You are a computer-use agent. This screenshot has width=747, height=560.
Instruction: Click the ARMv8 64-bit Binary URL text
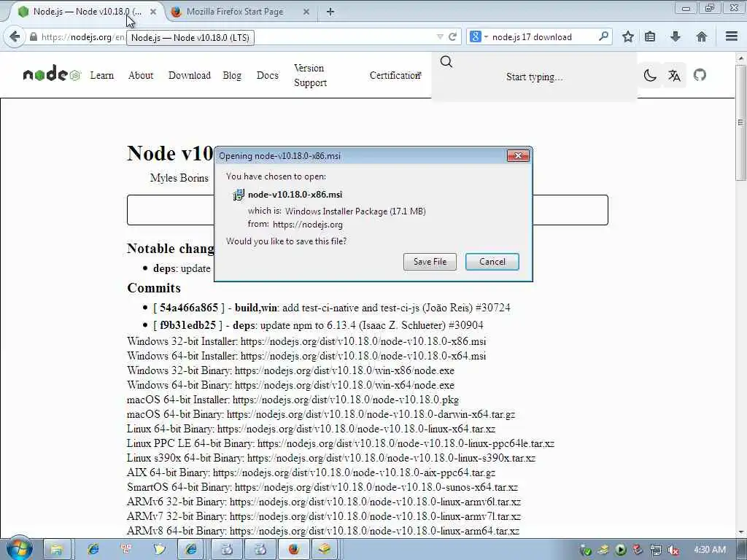(x=374, y=531)
